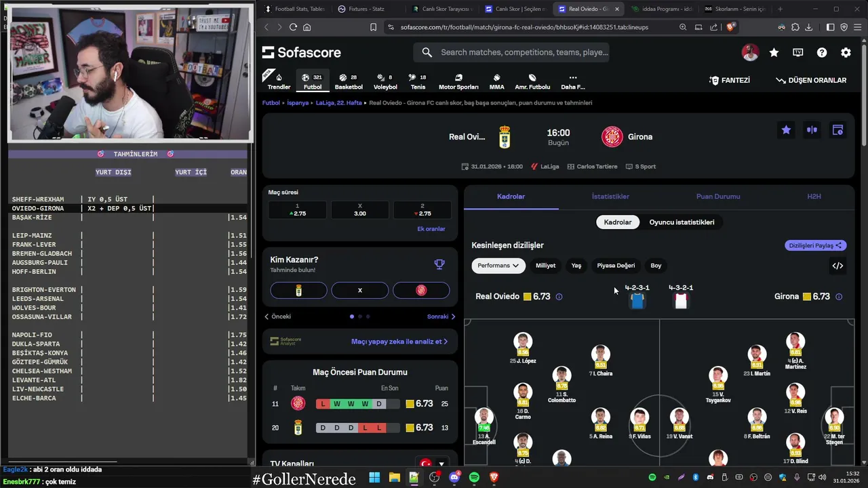Show info icon next to Real Oviedo rating
The height and width of the screenshot is (488, 868).
(559, 297)
